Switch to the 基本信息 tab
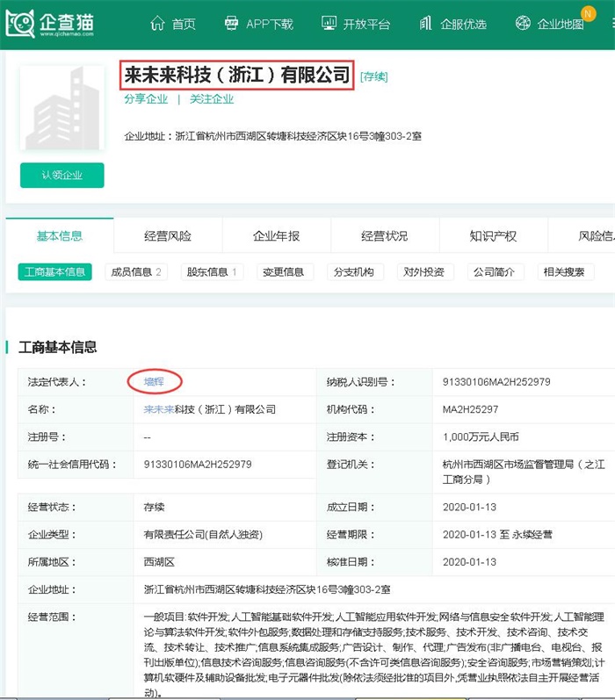 coord(60,235)
